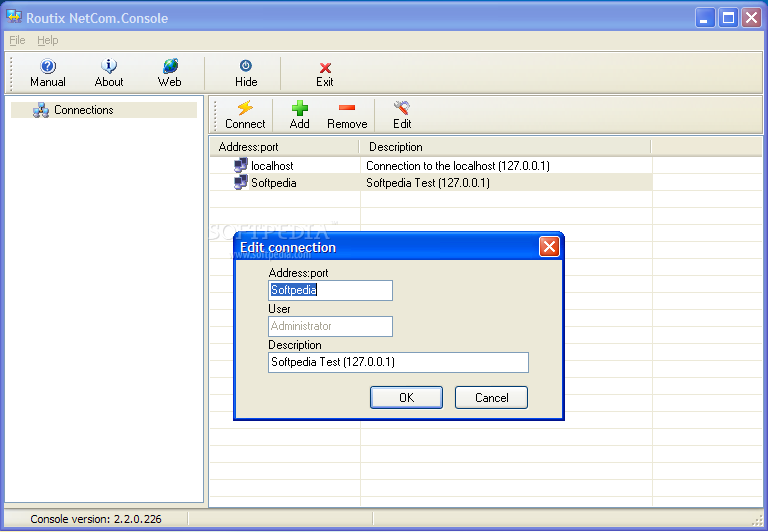Sort by Address:port column header
The image size is (768, 532).
click(285, 147)
